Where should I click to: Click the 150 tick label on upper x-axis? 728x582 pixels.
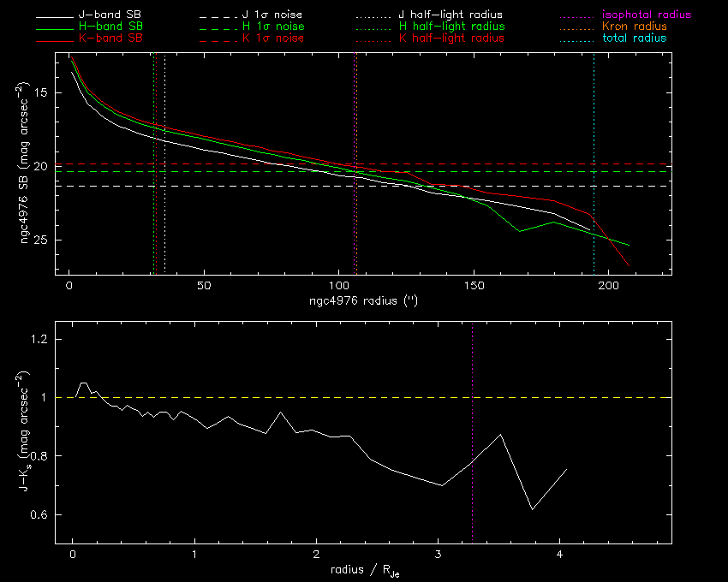point(473,285)
